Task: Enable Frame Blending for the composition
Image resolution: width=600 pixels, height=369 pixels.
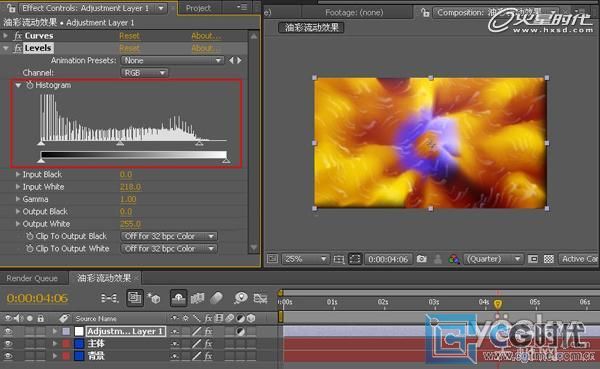Action: click(197, 298)
